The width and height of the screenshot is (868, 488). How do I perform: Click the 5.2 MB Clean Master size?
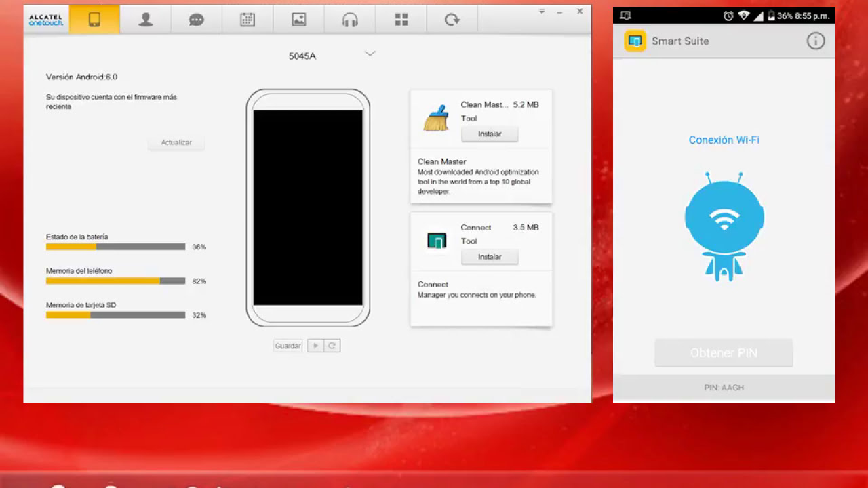tap(526, 105)
